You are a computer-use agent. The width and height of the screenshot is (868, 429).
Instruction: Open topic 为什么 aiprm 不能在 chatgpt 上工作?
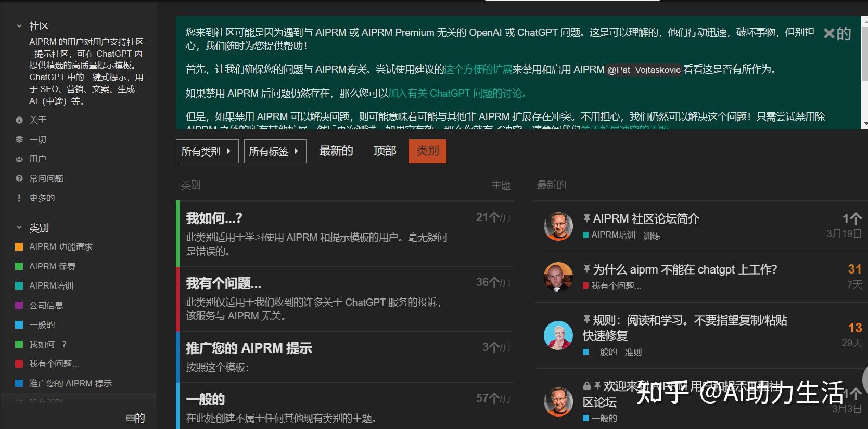click(685, 269)
